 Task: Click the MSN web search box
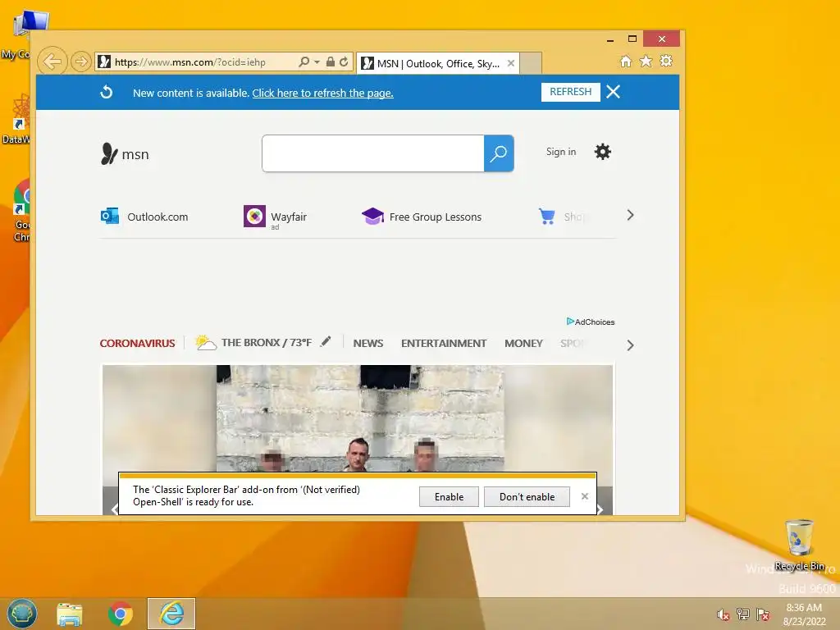click(x=373, y=153)
